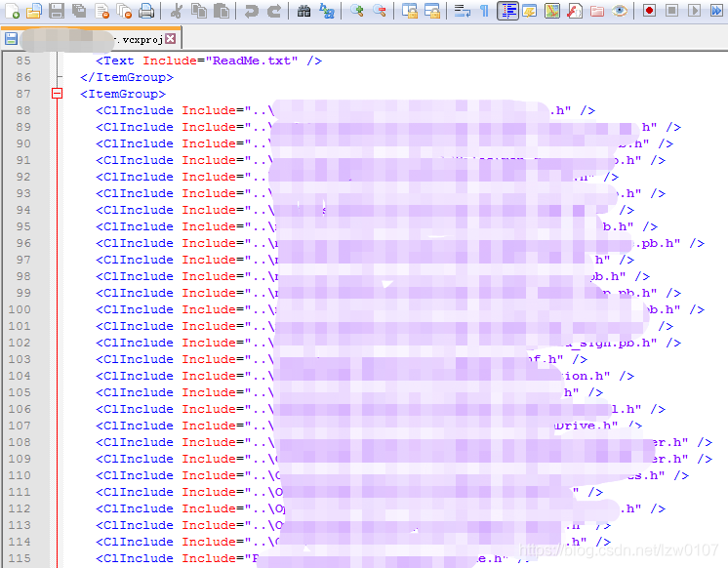This screenshot has width=728, height=568.
Task: Click the <Text tag name on line 85
Action: point(115,61)
